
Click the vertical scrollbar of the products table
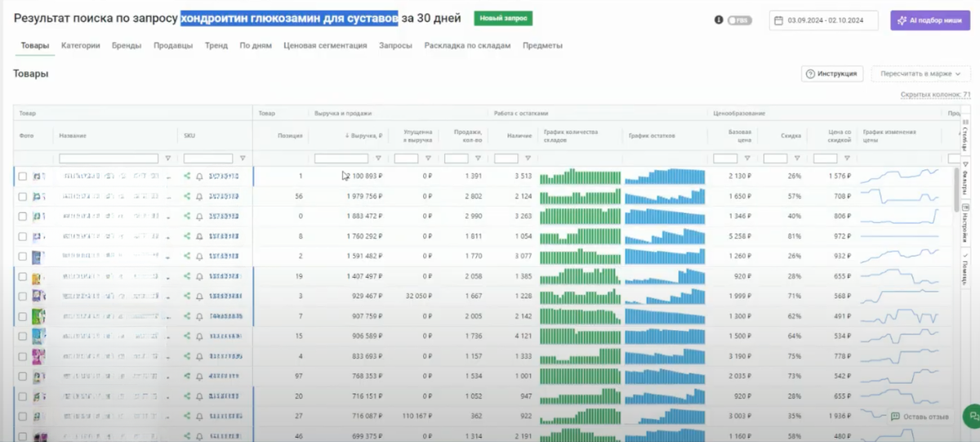click(x=956, y=190)
